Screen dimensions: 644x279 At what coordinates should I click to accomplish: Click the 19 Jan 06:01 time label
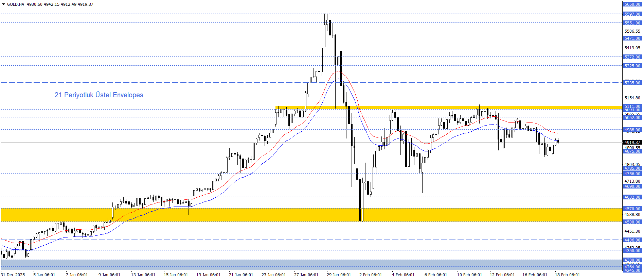click(x=208, y=275)
